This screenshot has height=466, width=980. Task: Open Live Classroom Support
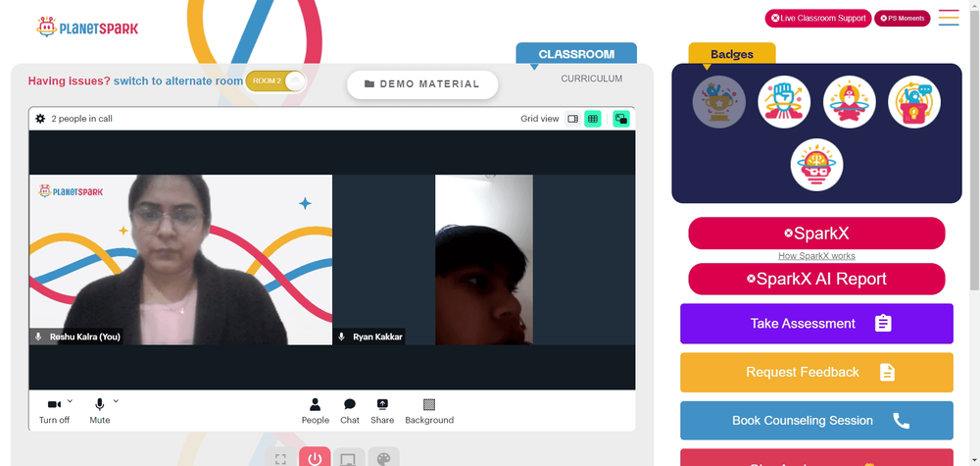click(x=818, y=18)
